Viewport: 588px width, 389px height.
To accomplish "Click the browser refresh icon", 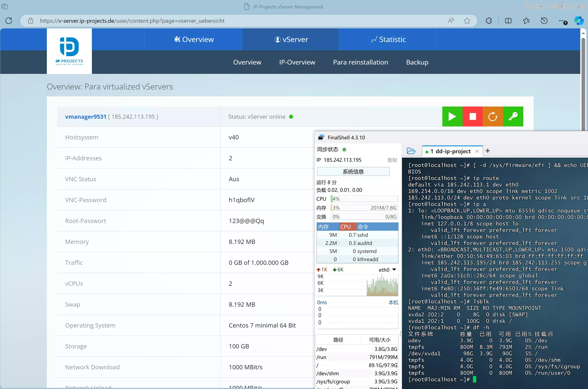I will coord(9,21).
